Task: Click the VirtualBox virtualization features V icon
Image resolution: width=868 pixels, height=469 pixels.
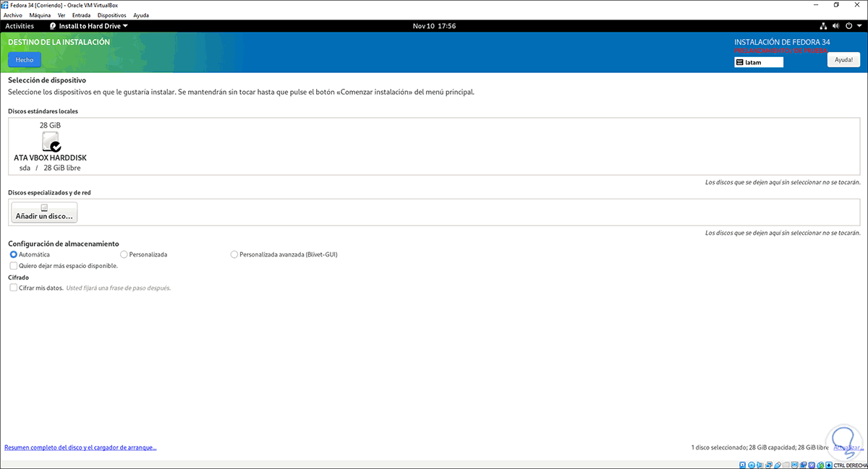Action: coord(812,465)
